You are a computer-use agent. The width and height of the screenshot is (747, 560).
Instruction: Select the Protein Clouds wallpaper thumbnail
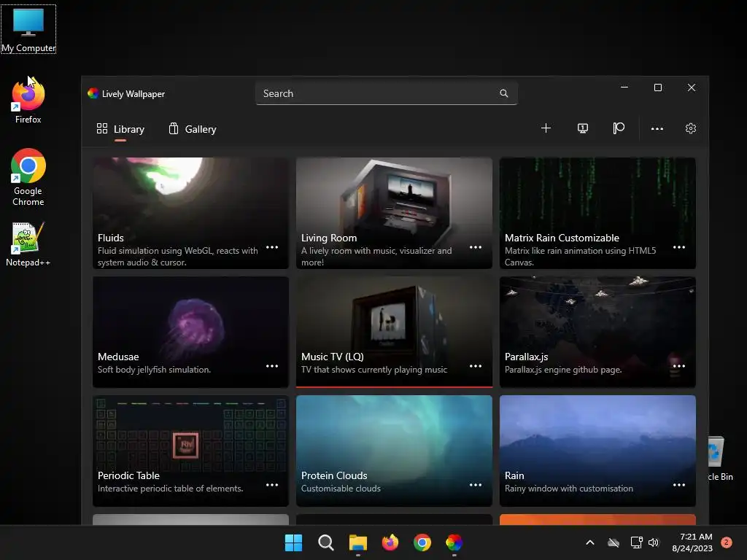pyautogui.click(x=394, y=451)
